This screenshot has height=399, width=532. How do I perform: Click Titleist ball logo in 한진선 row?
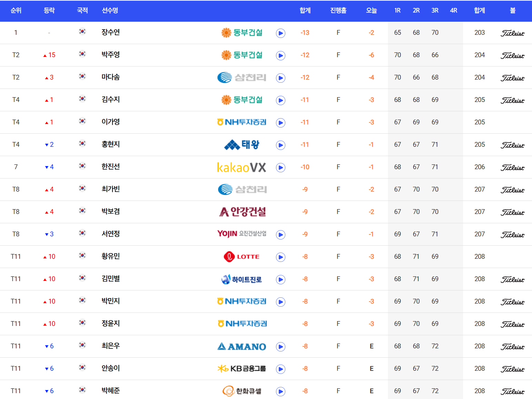(512, 167)
